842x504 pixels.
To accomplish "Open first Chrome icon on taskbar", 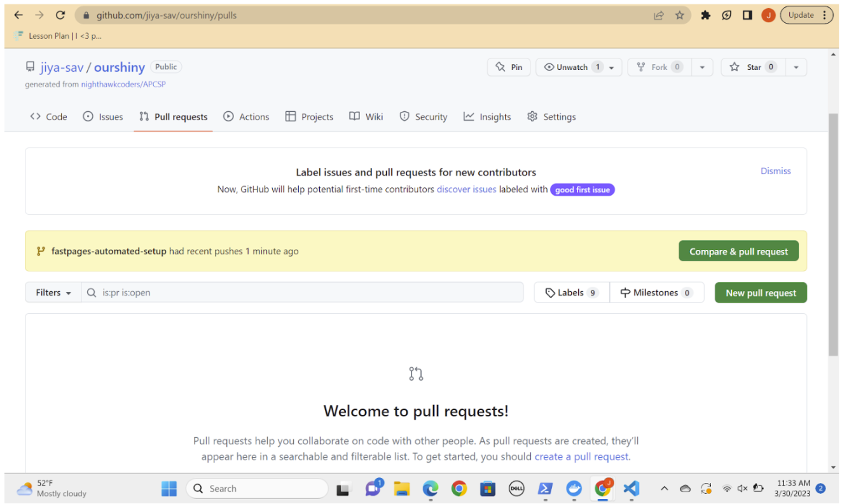I will pos(459,489).
